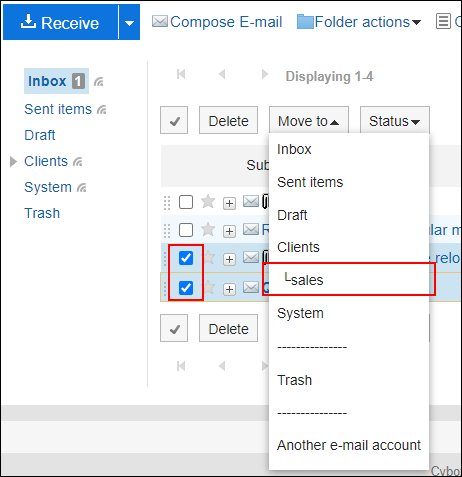Choose Draft in Move to menu
The height and width of the screenshot is (477, 462).
[x=349, y=215]
